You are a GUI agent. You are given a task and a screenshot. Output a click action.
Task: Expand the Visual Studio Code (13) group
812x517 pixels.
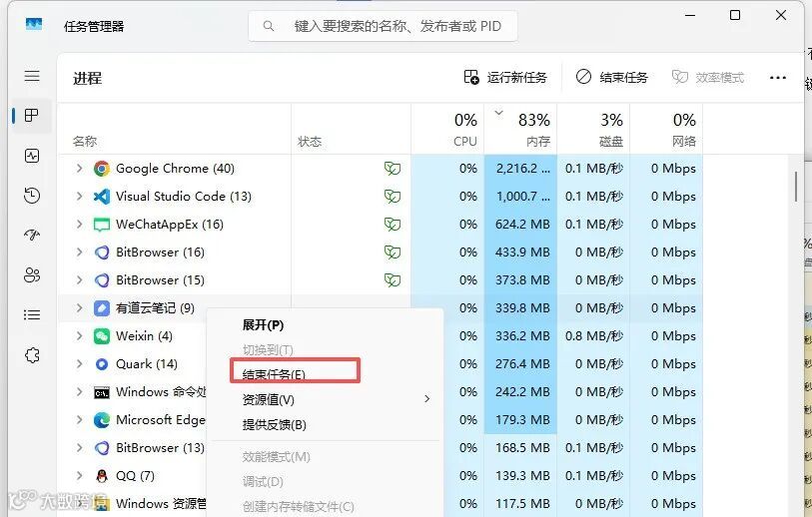[x=79, y=197]
